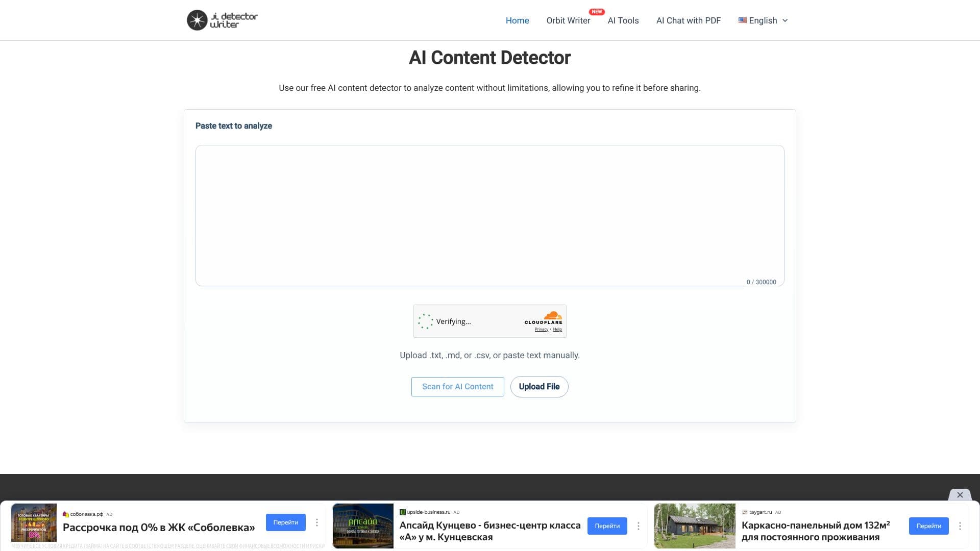Viewport: 980px width, 551px height.
Task: Click the Рассрочка под 0% ad headline
Action: [x=159, y=528]
